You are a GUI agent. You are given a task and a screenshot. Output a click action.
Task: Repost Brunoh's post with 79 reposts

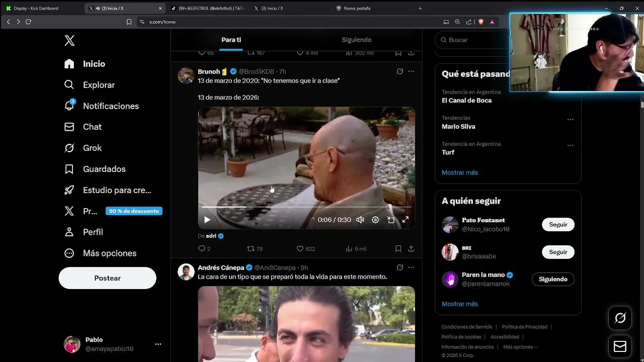point(255,248)
